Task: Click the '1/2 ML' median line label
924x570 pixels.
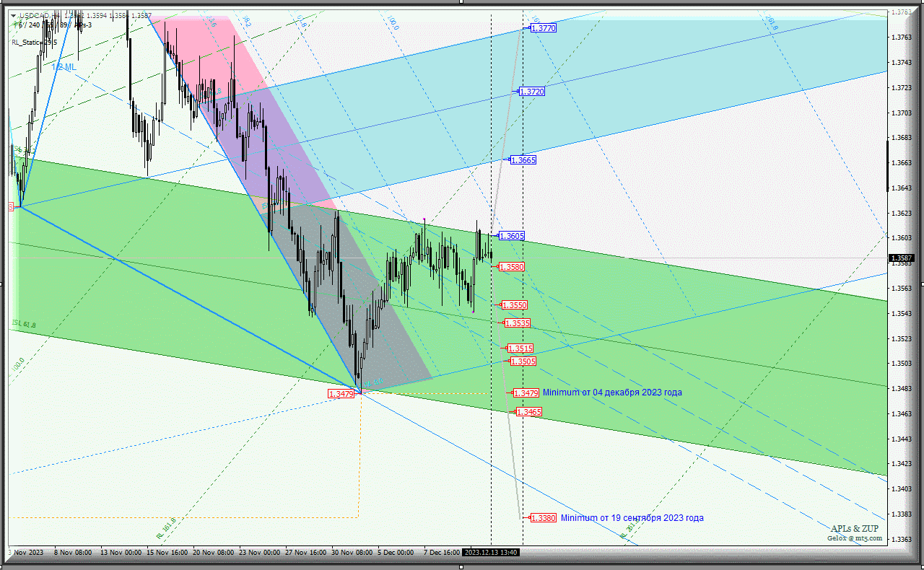Action: click(64, 67)
